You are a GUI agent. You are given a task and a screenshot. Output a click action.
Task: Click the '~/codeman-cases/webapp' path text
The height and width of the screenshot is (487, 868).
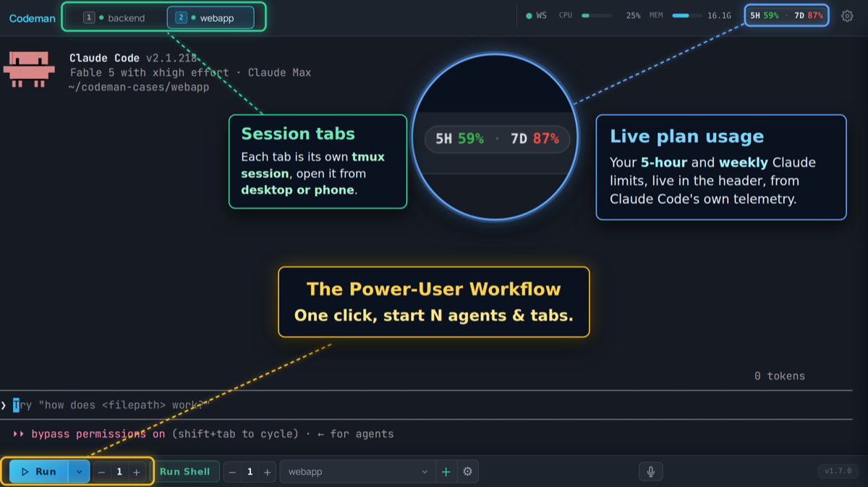pyautogui.click(x=140, y=87)
